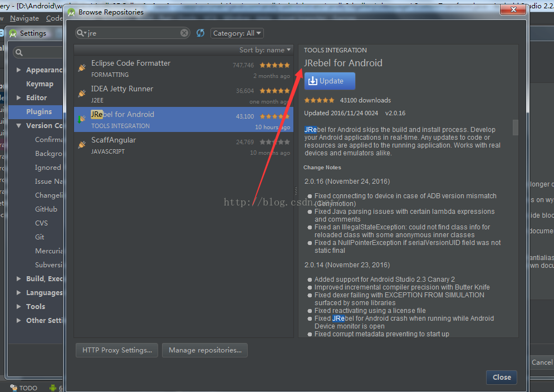Expand the Other Settings section
This screenshot has width=554, height=392.
click(19, 321)
